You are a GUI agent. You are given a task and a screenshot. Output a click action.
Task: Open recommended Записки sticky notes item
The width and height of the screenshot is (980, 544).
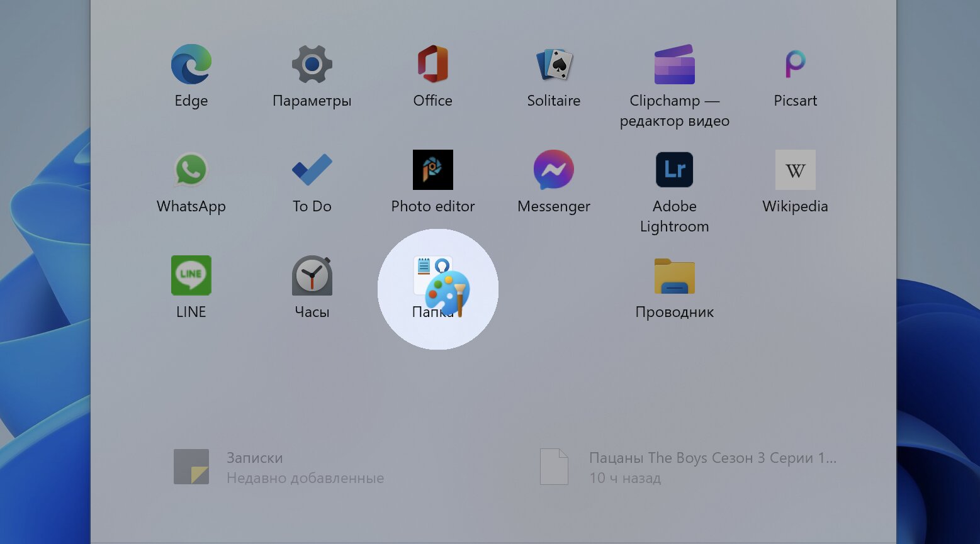click(279, 467)
